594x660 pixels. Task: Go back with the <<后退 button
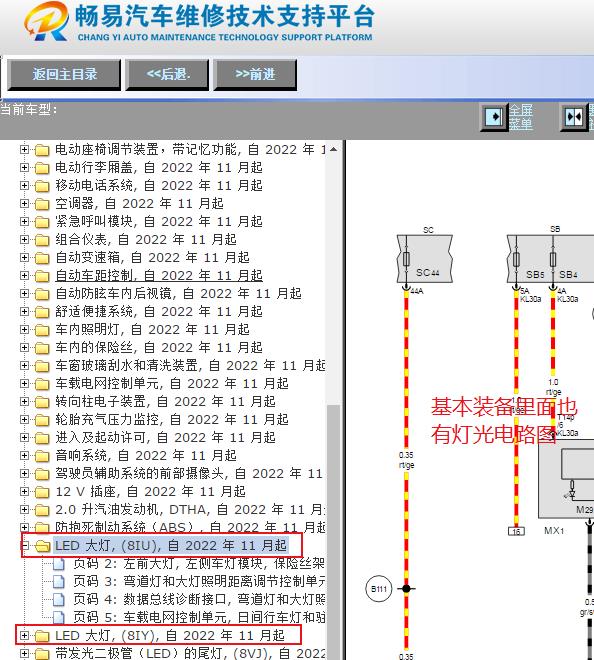168,75
